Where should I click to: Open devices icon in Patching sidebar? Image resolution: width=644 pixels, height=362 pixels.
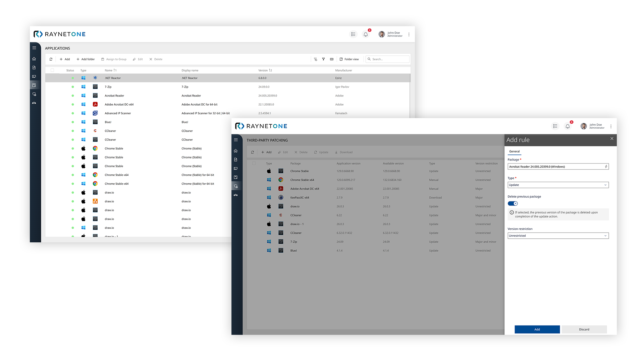(x=236, y=168)
